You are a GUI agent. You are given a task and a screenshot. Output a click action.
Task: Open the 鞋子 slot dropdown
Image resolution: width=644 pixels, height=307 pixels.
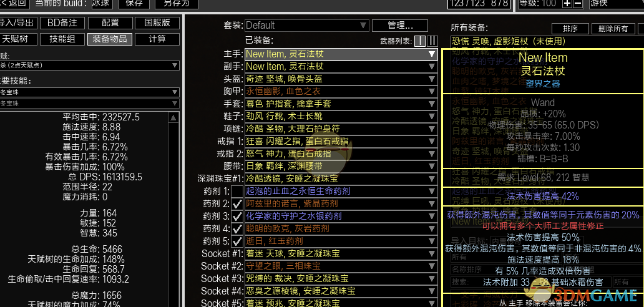(x=341, y=117)
